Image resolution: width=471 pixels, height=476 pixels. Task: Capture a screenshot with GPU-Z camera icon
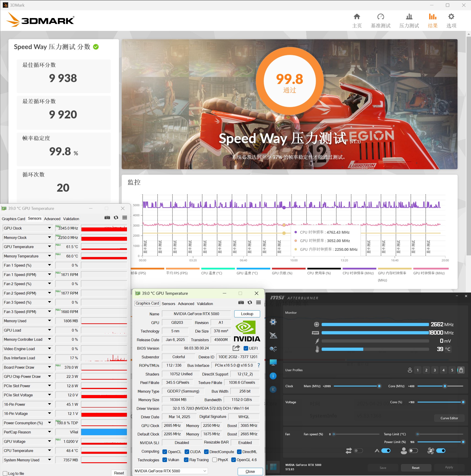tap(241, 303)
